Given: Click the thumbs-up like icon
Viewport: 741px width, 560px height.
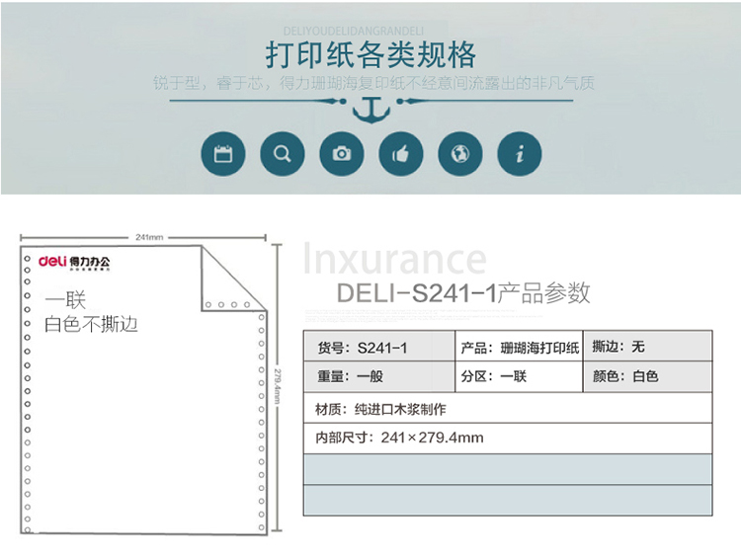Looking at the screenshot, I should [401, 154].
